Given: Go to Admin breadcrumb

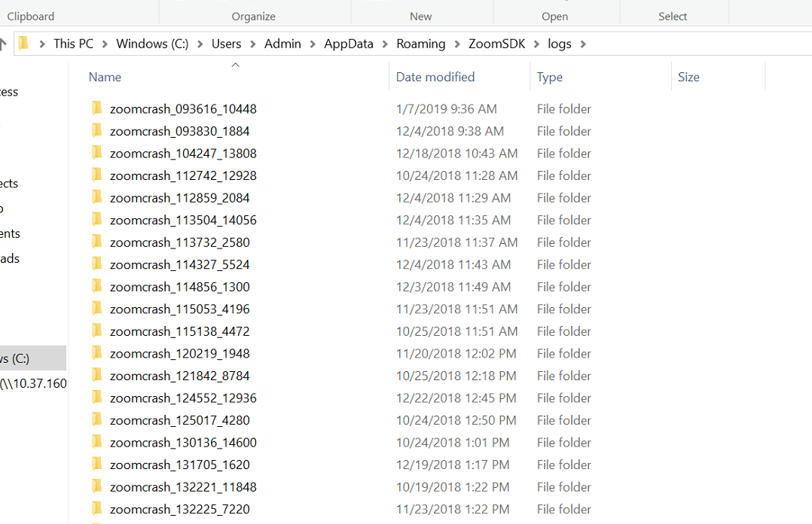Looking at the screenshot, I should coord(282,44).
